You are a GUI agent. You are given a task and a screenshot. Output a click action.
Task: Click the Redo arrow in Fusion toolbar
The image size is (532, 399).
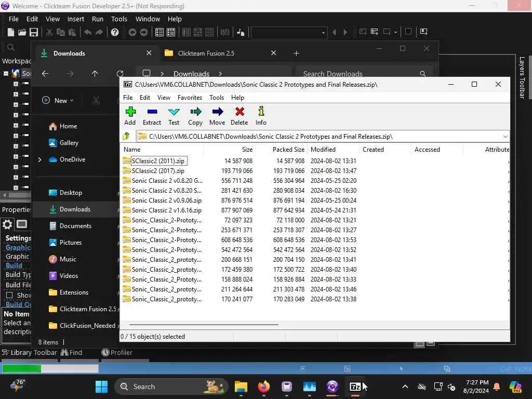click(x=99, y=32)
